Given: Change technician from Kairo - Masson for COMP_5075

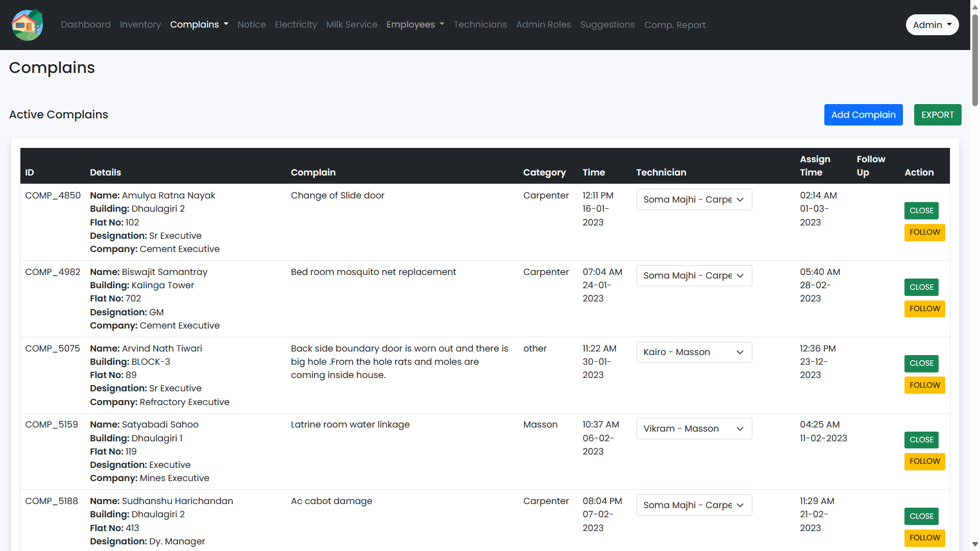Looking at the screenshot, I should [694, 352].
